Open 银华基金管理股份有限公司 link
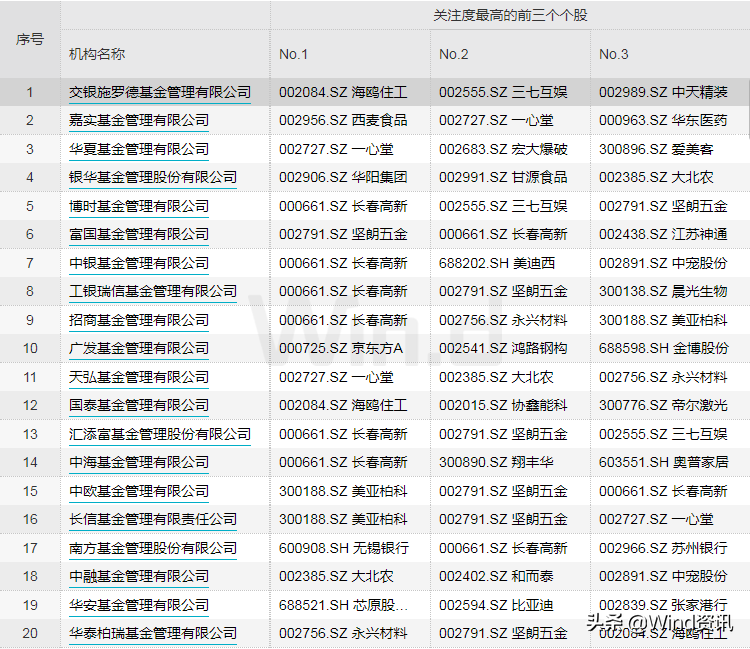Image resolution: width=750 pixels, height=649 pixels. (x=153, y=177)
